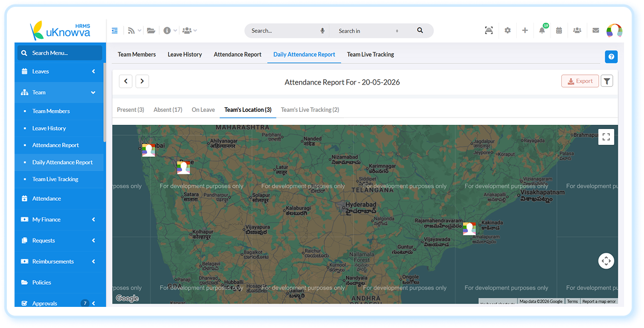Open the calendar icon in top bar
This screenshot has height=328, width=644.
[x=559, y=30]
